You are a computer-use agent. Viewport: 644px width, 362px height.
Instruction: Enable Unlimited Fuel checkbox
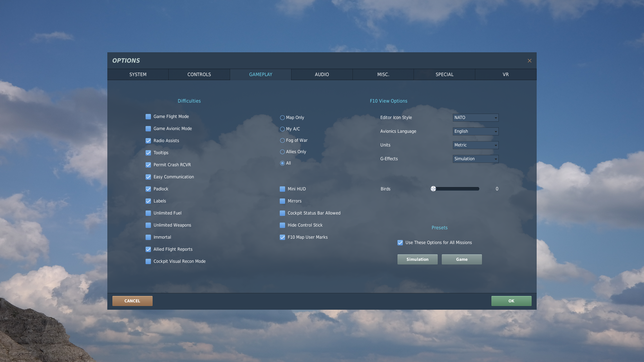pyautogui.click(x=148, y=213)
